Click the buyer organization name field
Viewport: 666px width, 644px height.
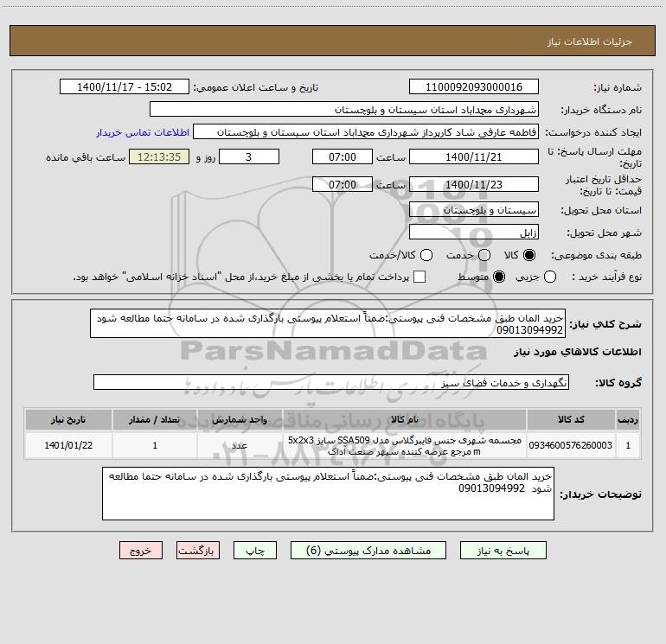[x=344, y=110]
